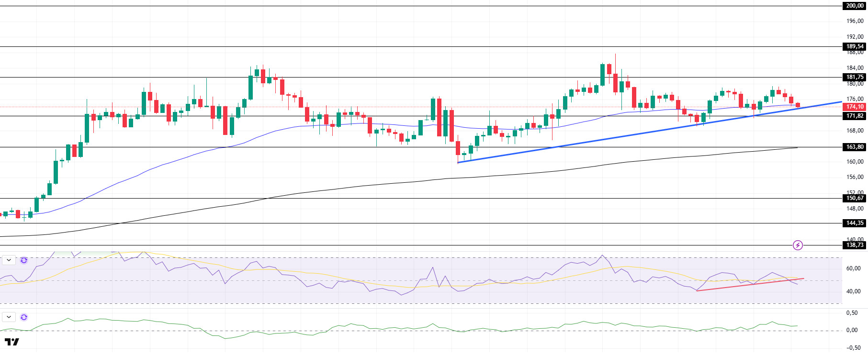
Task: Click the 60,00 RSI axis value
Action: [854, 268]
